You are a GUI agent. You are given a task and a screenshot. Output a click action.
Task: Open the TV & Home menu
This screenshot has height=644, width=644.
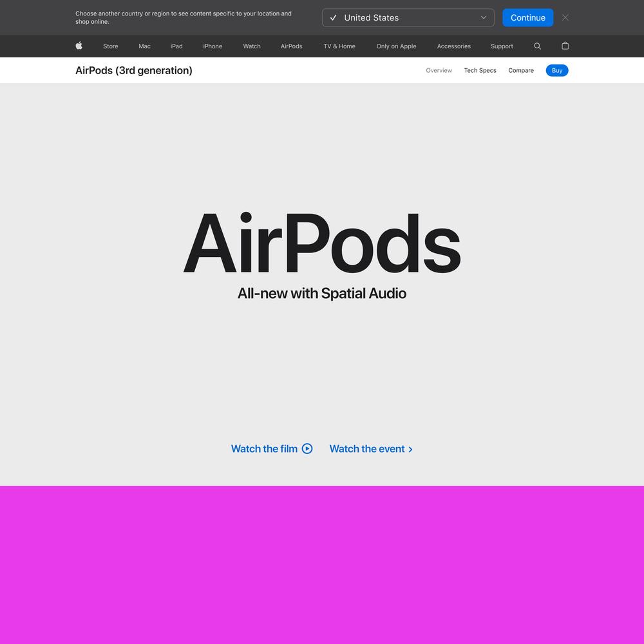click(339, 46)
